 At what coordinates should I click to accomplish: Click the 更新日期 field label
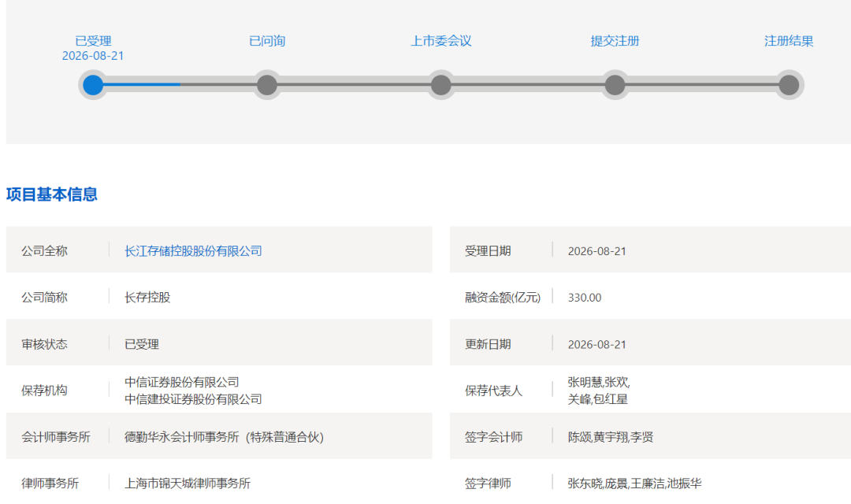point(488,344)
